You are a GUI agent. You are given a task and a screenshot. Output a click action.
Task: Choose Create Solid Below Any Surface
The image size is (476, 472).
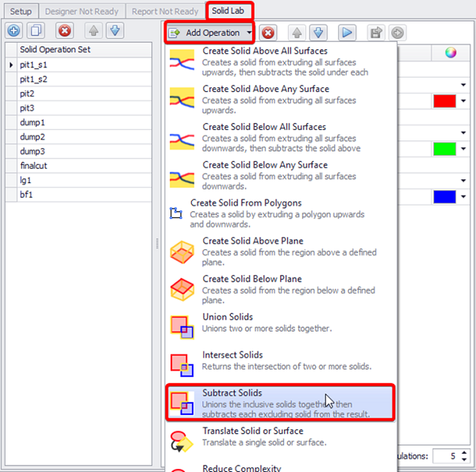tap(281, 175)
